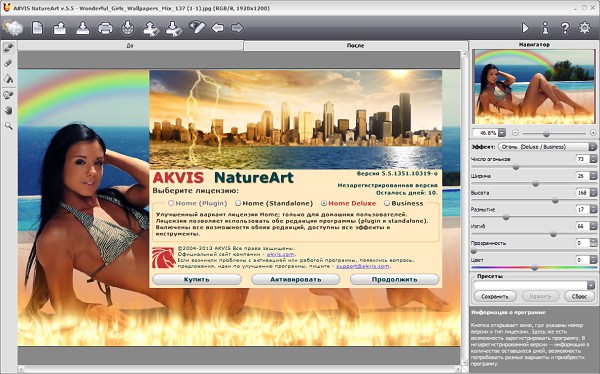Click the Число огоньков slider handle
The width and height of the screenshot is (600, 374).
pyautogui.click(x=516, y=167)
